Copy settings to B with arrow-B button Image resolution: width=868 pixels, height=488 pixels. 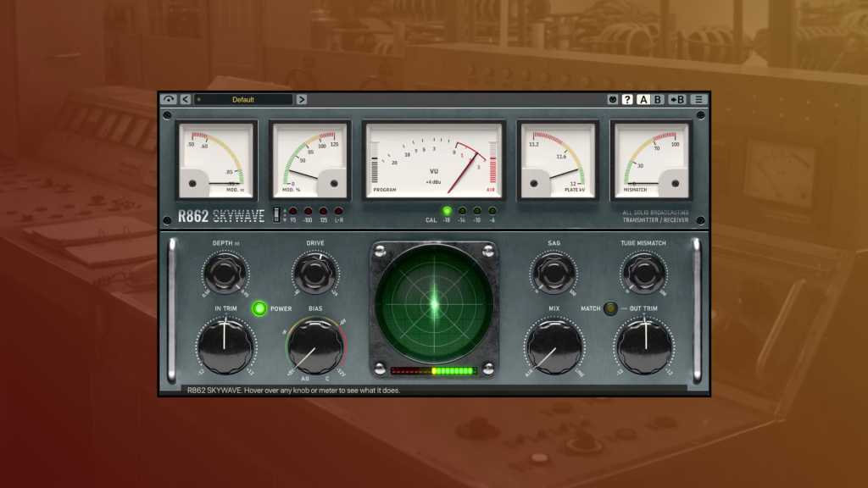[677, 100]
